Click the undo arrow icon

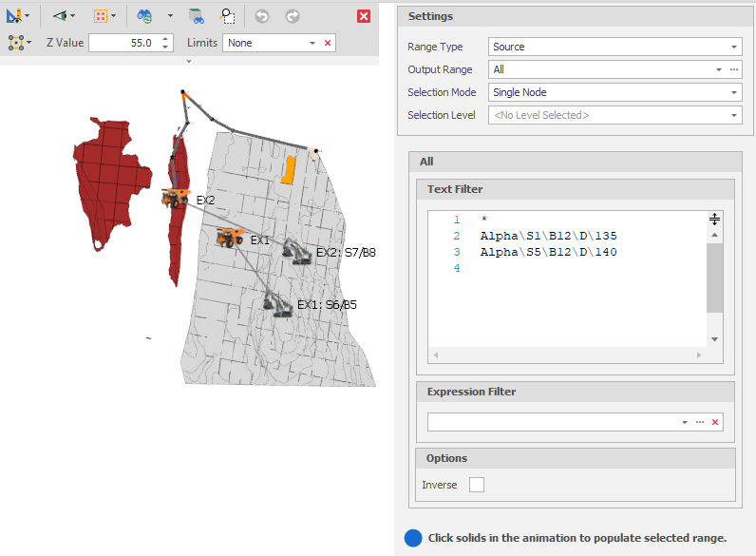coord(264,16)
